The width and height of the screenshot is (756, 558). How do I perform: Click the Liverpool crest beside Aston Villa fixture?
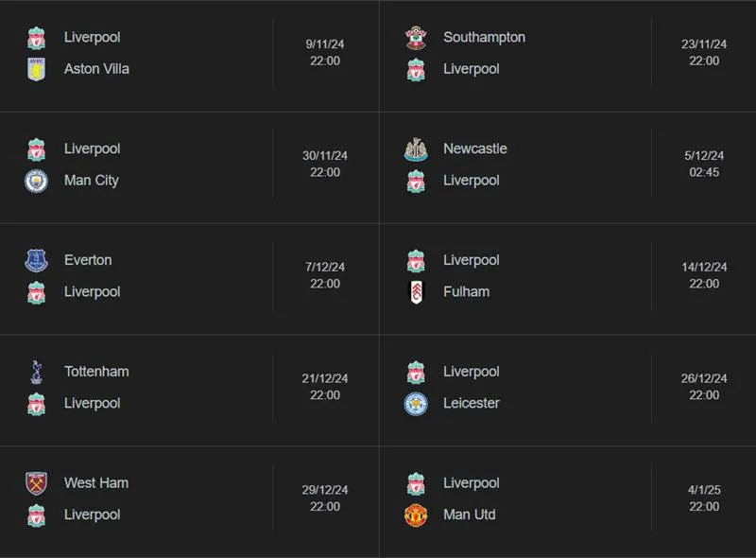pos(36,37)
